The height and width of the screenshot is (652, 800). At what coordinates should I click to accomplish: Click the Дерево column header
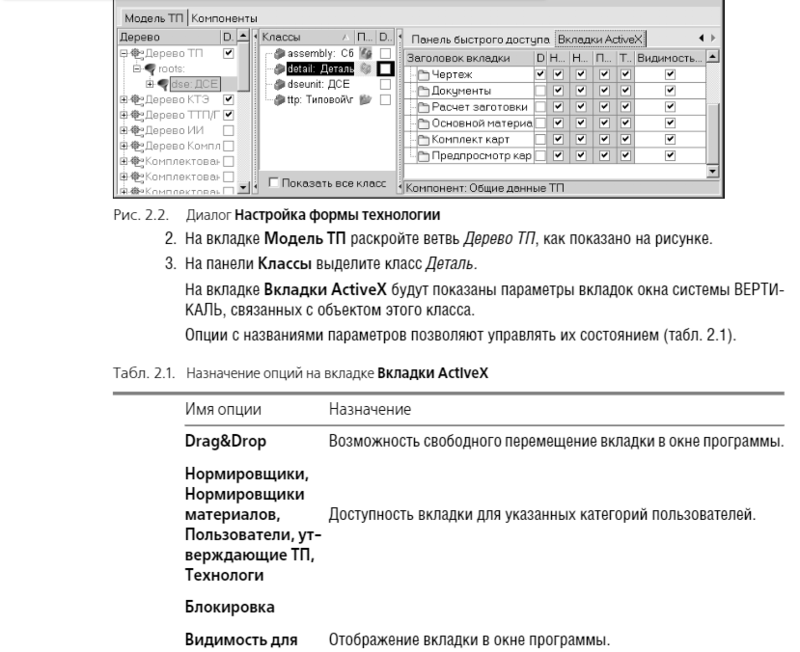pyautogui.click(x=169, y=37)
